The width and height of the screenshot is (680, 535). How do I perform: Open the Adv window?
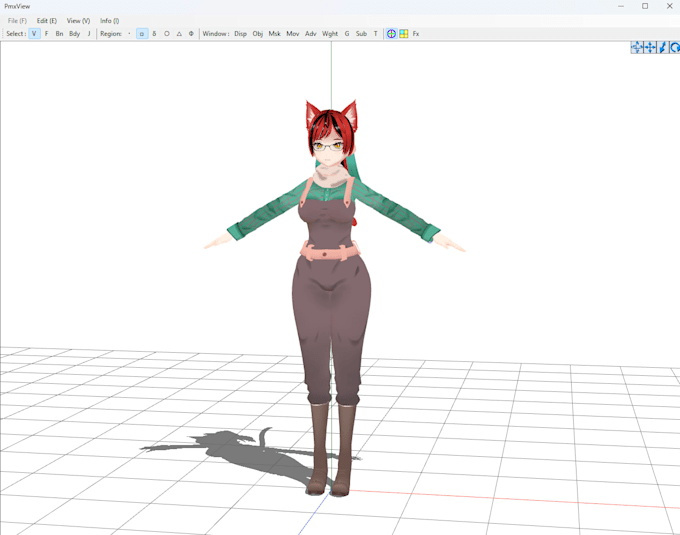pyautogui.click(x=311, y=34)
